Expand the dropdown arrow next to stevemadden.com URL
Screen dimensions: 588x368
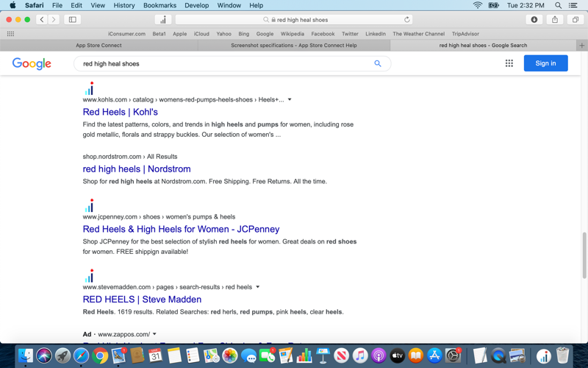258,287
